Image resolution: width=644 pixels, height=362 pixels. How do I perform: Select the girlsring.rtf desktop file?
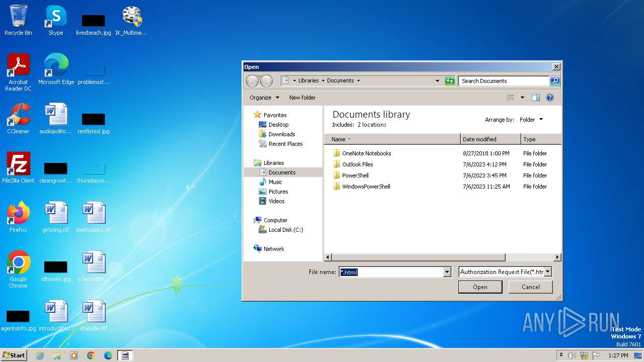click(x=56, y=217)
